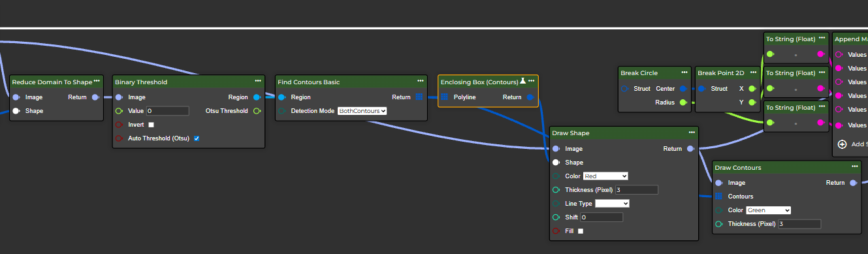This screenshot has height=254, width=868.
Task: Open Detection Mode dropdown showing BothContours
Action: point(362,111)
